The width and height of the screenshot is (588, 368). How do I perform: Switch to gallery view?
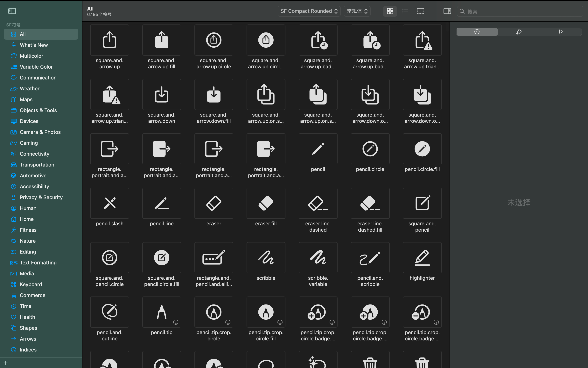(x=420, y=11)
